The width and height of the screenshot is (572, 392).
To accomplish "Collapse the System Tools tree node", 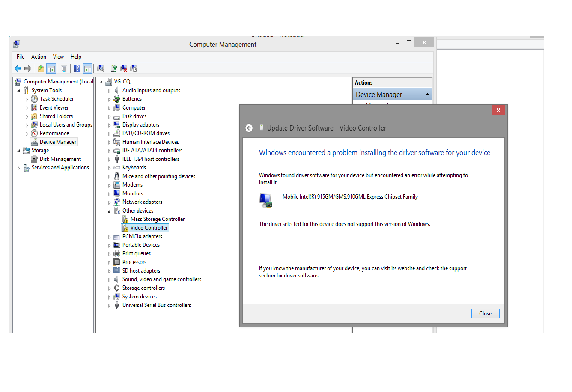I will point(18,91).
